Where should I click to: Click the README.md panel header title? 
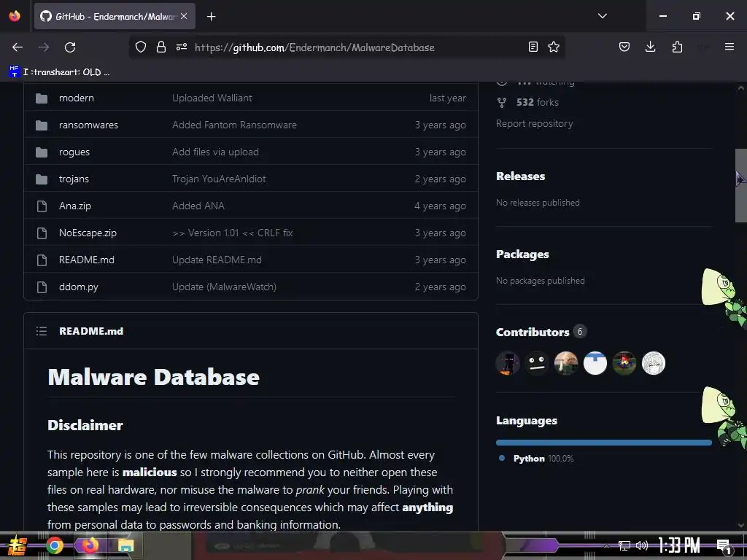pyautogui.click(x=91, y=331)
